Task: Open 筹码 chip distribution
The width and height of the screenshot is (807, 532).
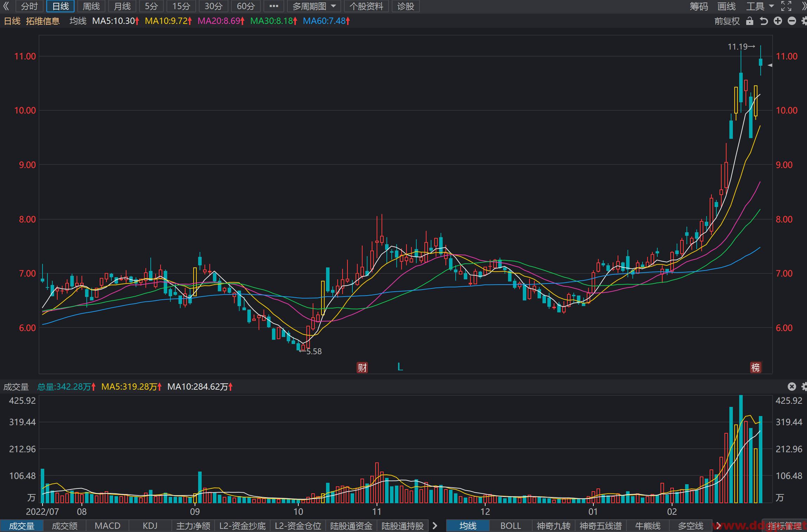Action: point(699,6)
